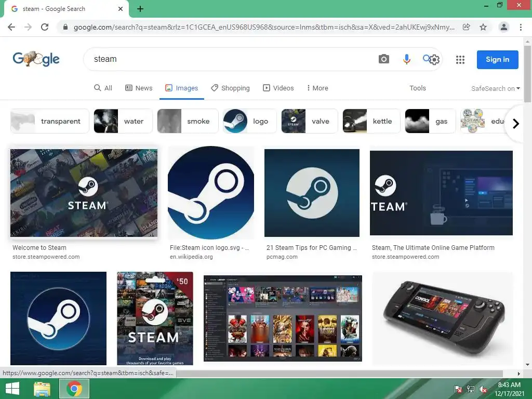Image resolution: width=532 pixels, height=399 pixels.
Task: Submit search using the magnifier icon
Action: click(x=426, y=58)
